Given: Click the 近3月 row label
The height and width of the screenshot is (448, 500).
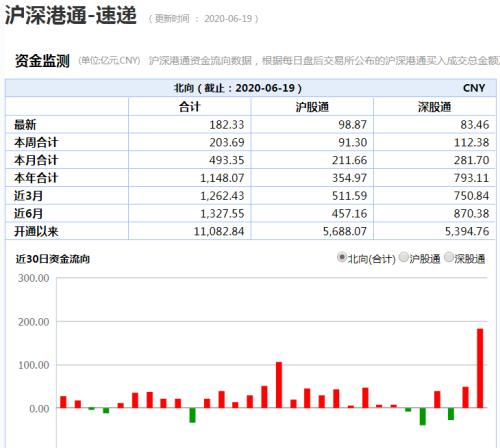Looking at the screenshot, I should pos(28,196).
